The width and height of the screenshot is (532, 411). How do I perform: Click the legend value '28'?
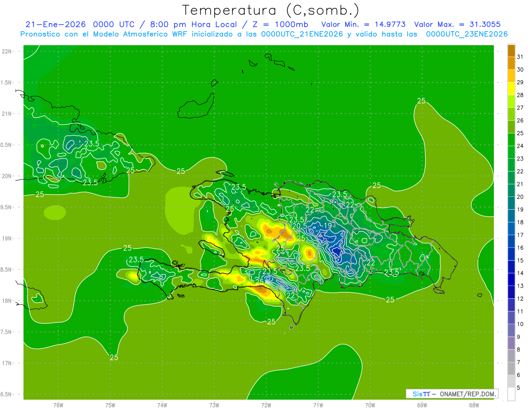tap(520, 95)
